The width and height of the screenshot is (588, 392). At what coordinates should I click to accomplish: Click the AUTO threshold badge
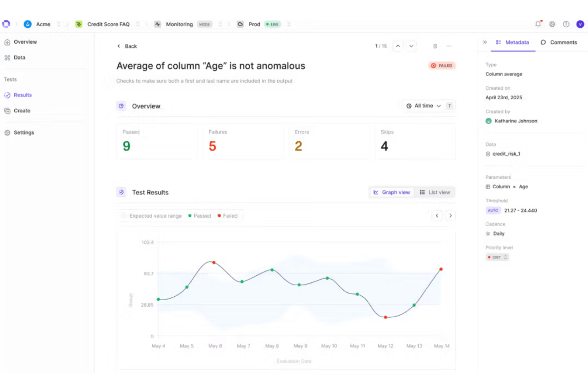(493, 210)
